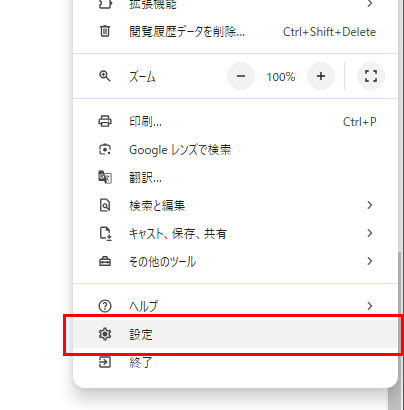The image size is (404, 410).
Task: Click the 100% zoom value
Action: point(281,77)
